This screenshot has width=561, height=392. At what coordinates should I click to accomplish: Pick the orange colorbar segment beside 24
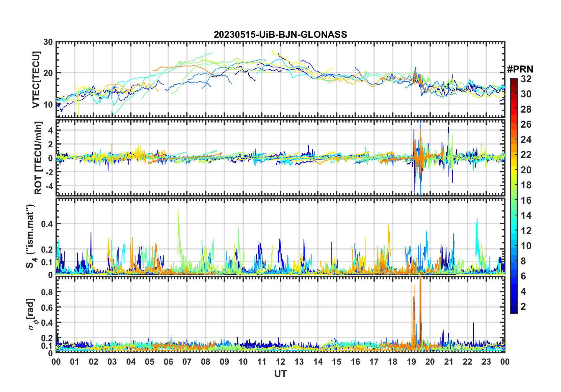click(x=514, y=139)
